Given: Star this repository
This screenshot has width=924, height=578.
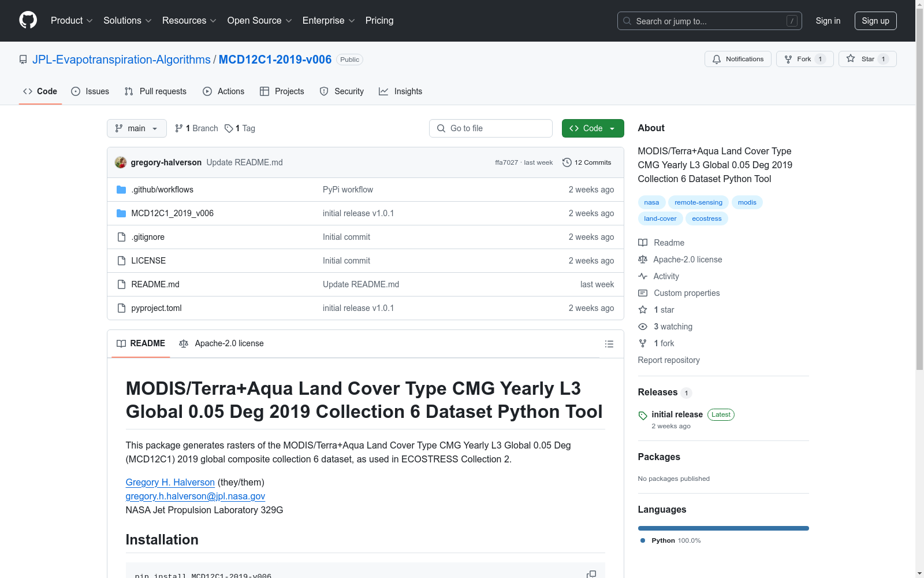Looking at the screenshot, I should click(x=867, y=59).
